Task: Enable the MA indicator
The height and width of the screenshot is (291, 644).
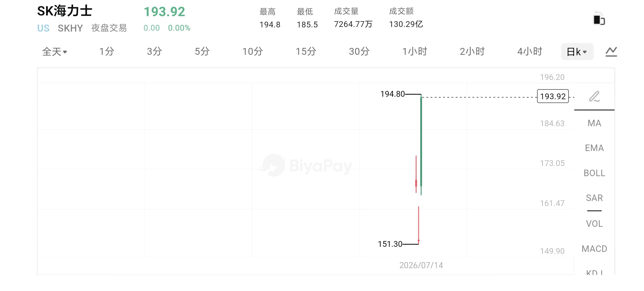Action: (x=594, y=123)
